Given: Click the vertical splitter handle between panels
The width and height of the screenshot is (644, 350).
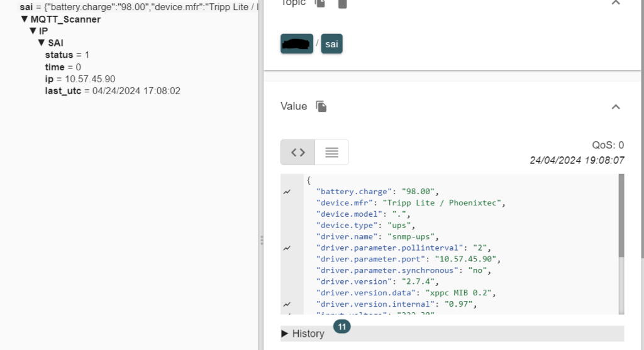Looking at the screenshot, I should (261, 240).
